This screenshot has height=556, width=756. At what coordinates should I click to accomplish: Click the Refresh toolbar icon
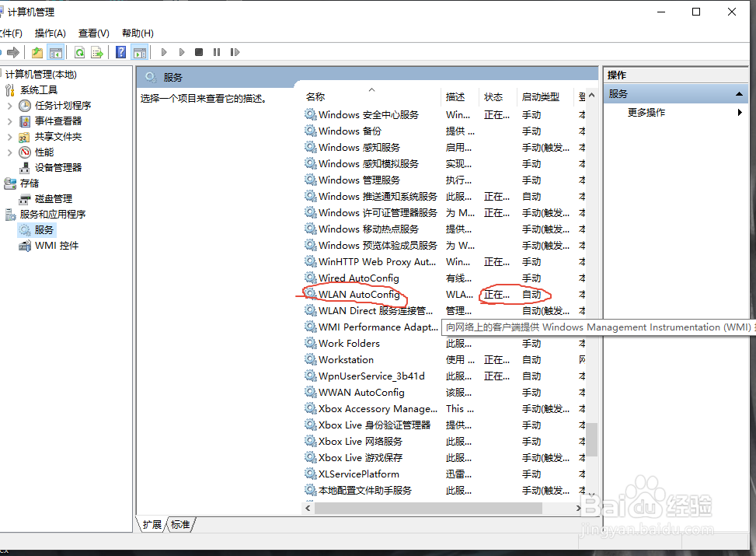[80, 52]
